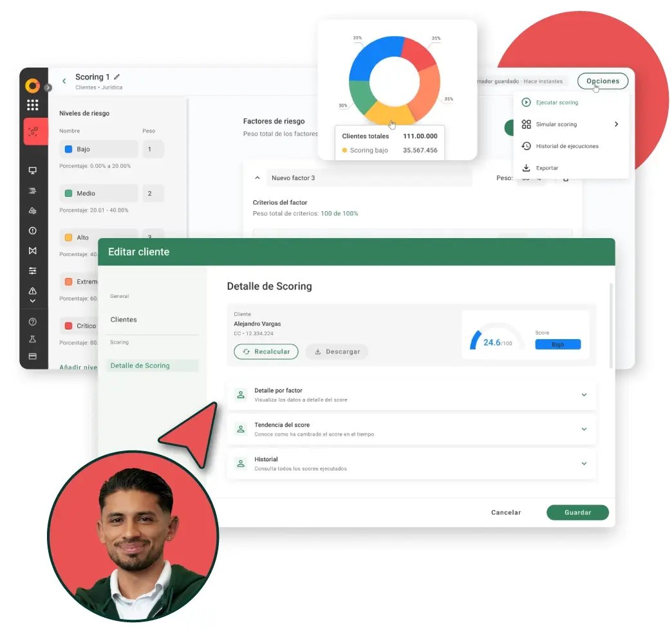Expand the sidebar with the gray arrow
The width and height of the screenshot is (672, 639).
(48, 88)
